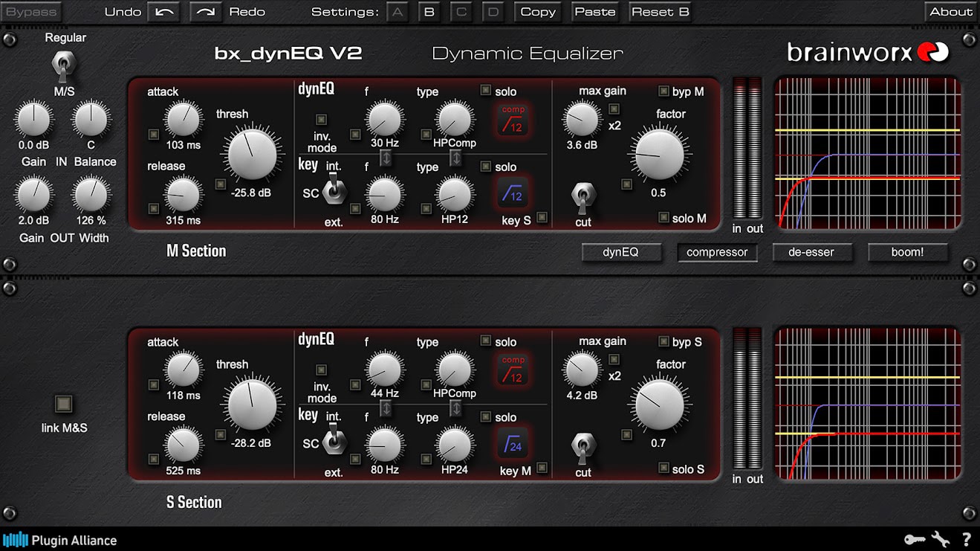Select the de-esser preset mode
980x551 pixels.
pyautogui.click(x=812, y=252)
